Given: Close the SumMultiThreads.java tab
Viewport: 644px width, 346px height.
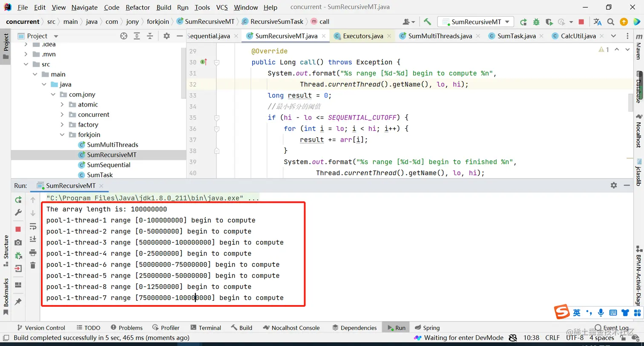Looking at the screenshot, I should point(477,36).
